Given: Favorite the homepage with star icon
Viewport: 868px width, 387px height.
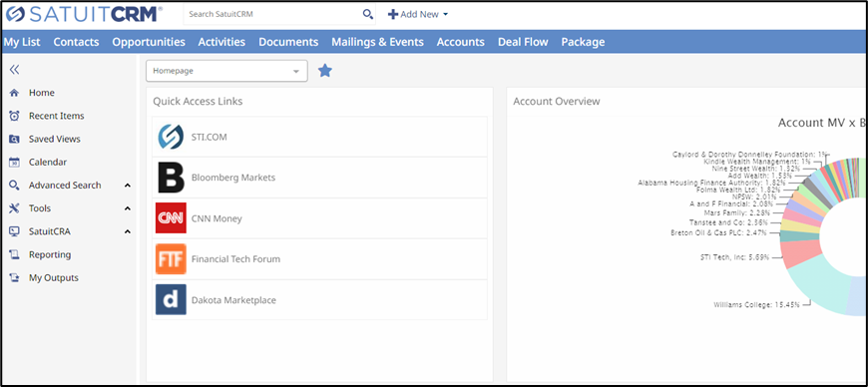Looking at the screenshot, I should pyautogui.click(x=325, y=70).
